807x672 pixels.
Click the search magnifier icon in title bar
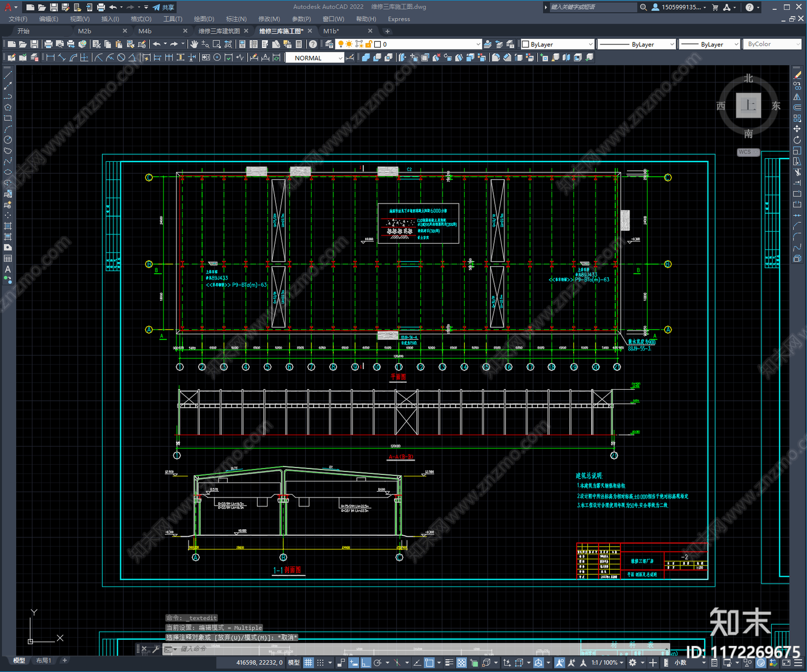644,8
